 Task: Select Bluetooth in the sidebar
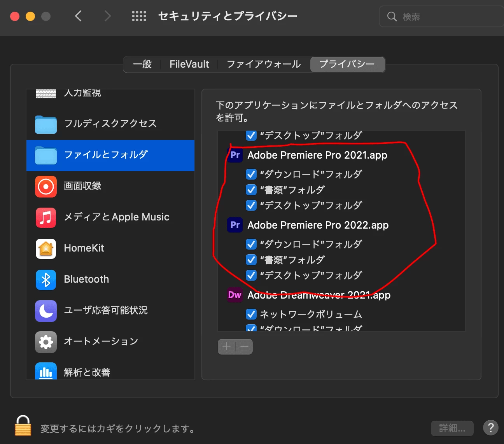pyautogui.click(x=110, y=280)
